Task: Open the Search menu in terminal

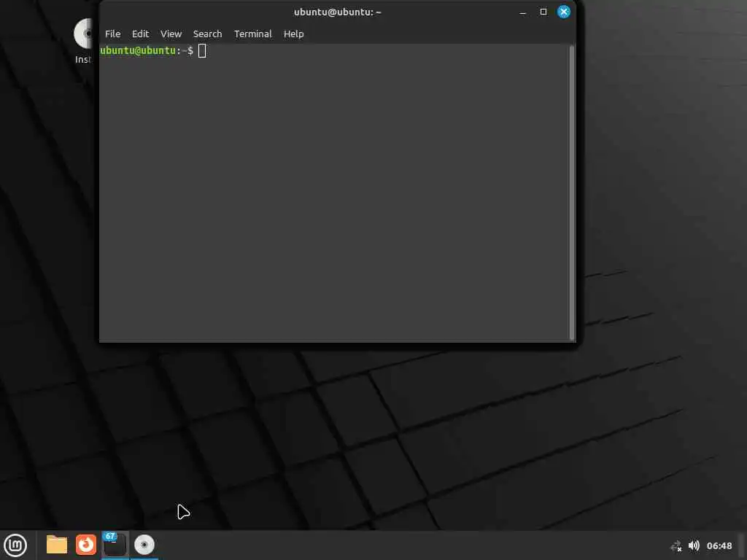Action: (207, 34)
